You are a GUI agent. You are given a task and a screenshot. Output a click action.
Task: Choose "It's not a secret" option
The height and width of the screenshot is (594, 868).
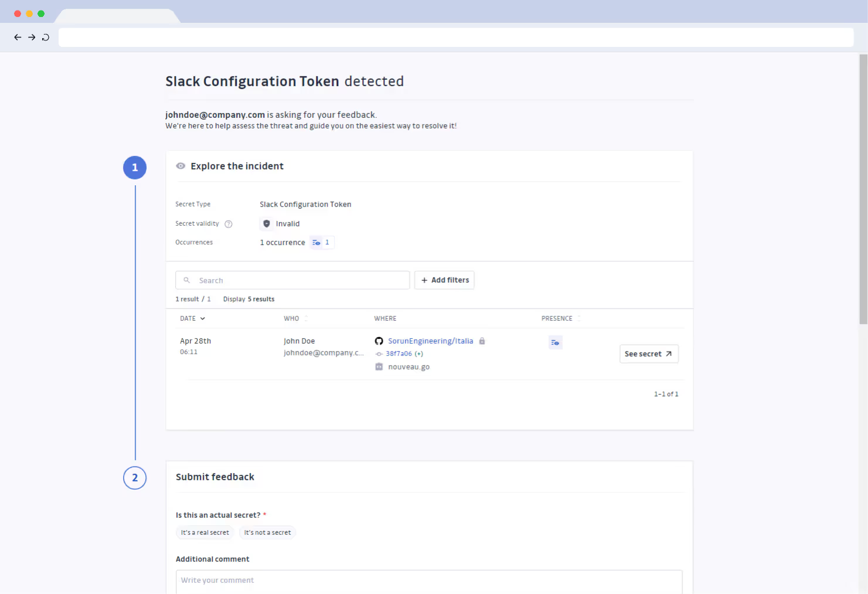click(x=267, y=532)
